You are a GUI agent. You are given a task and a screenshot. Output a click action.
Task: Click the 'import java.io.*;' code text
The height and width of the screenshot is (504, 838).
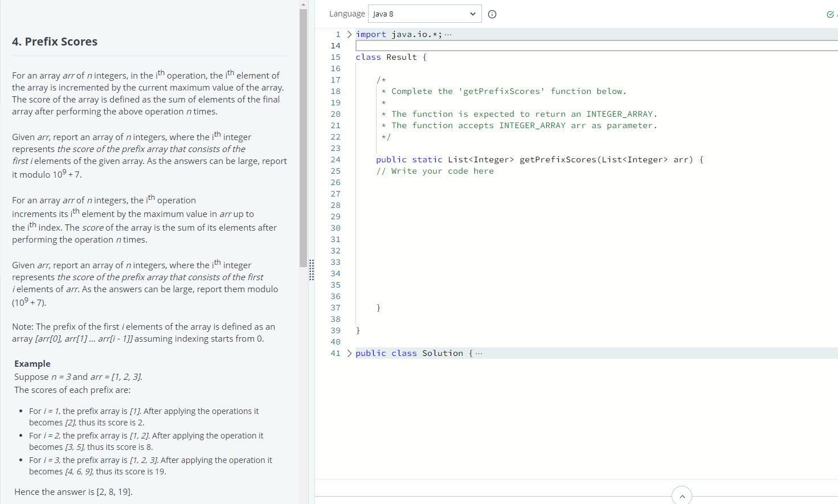[x=399, y=34]
